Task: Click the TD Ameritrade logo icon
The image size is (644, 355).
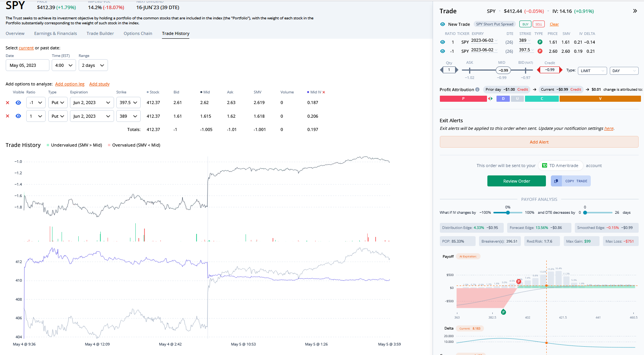Action: pyautogui.click(x=544, y=166)
